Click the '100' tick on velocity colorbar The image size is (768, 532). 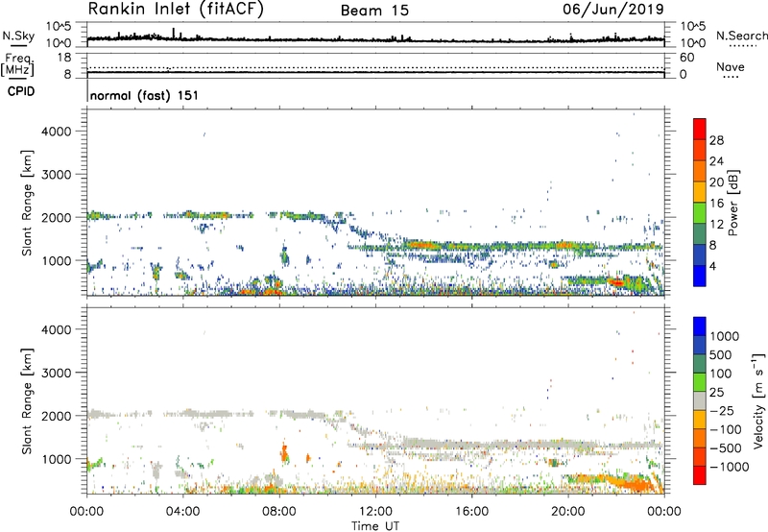720,374
